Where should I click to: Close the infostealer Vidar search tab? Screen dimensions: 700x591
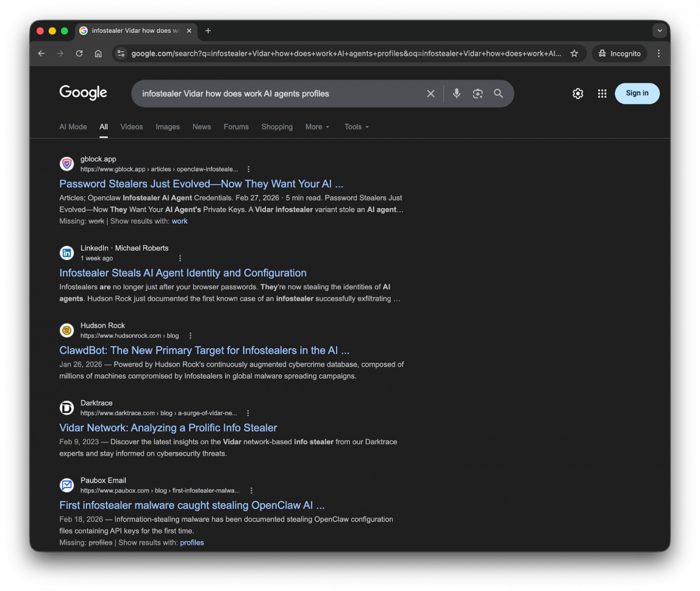pyautogui.click(x=189, y=31)
